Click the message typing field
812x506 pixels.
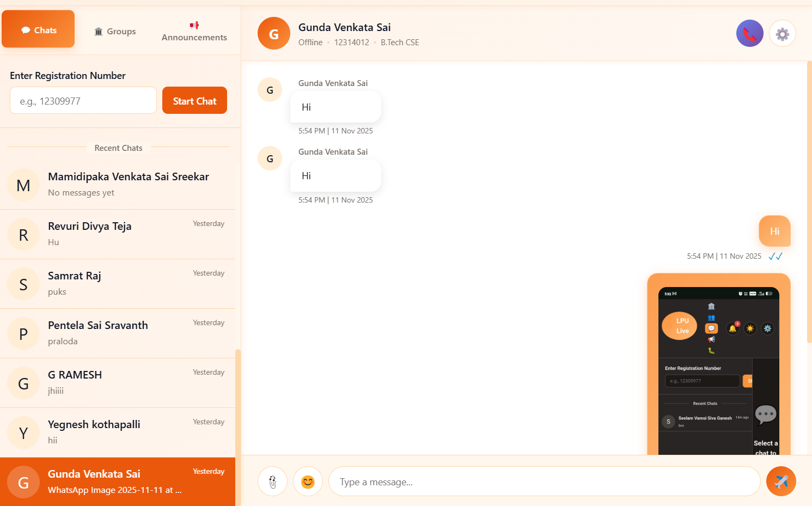544,481
